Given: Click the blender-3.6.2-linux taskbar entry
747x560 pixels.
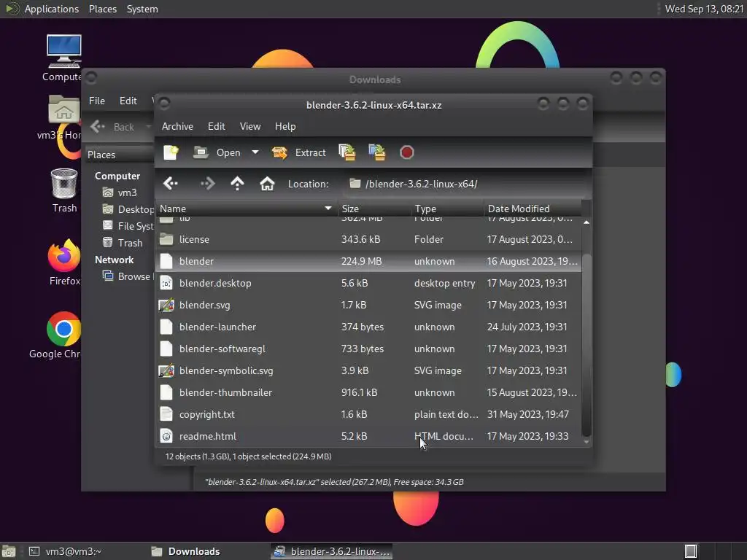Looking at the screenshot, I should click(x=332, y=551).
